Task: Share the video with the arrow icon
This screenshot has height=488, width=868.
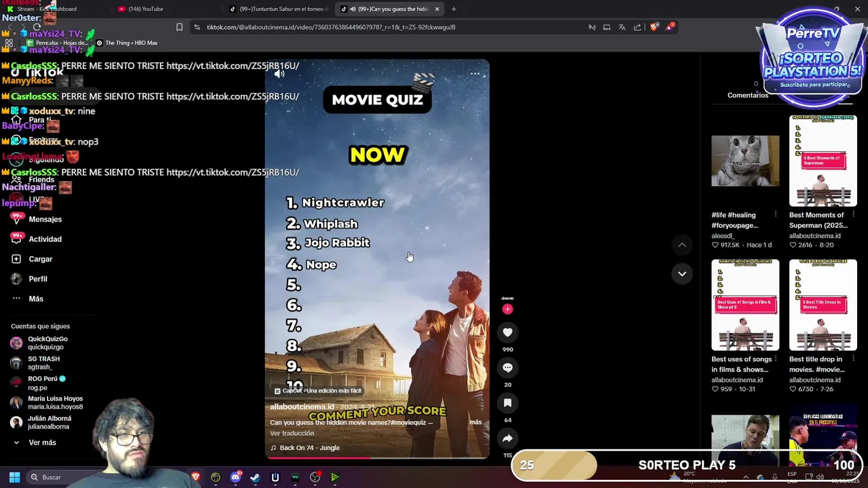Action: coord(507,438)
